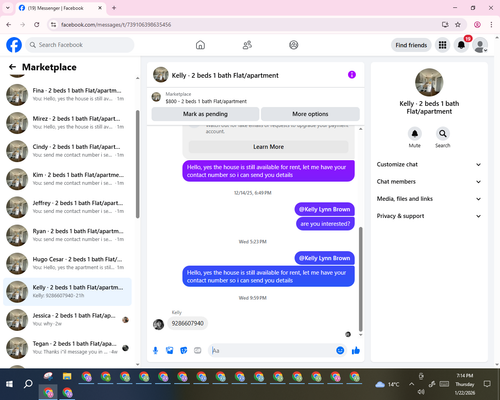Image resolution: width=500 pixels, height=400 pixels.
Task: Open the install app icon in address bar
Action: coord(445,24)
